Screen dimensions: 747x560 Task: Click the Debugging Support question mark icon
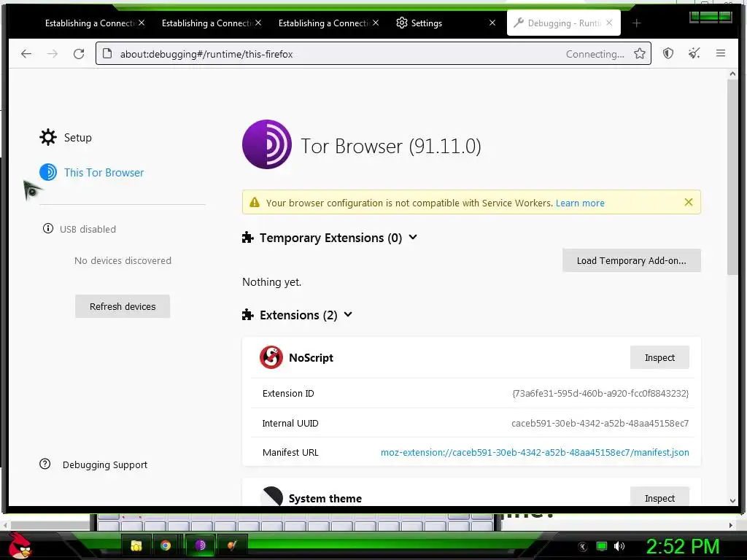[x=44, y=464]
